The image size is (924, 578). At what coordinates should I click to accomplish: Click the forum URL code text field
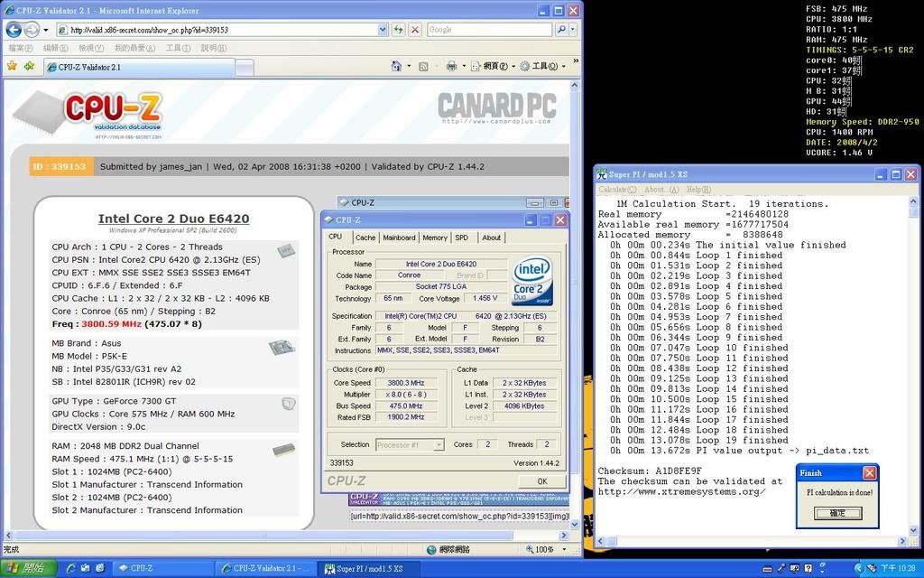458,516
